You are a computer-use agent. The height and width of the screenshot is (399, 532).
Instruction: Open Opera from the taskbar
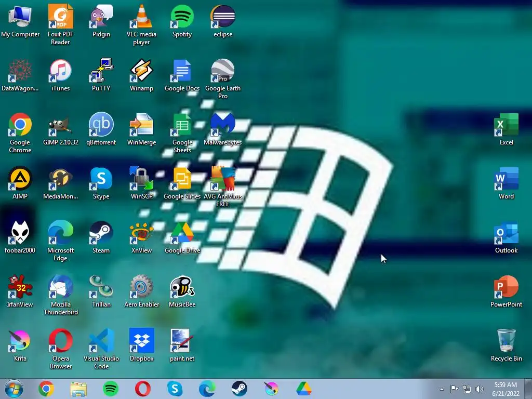tap(143, 389)
